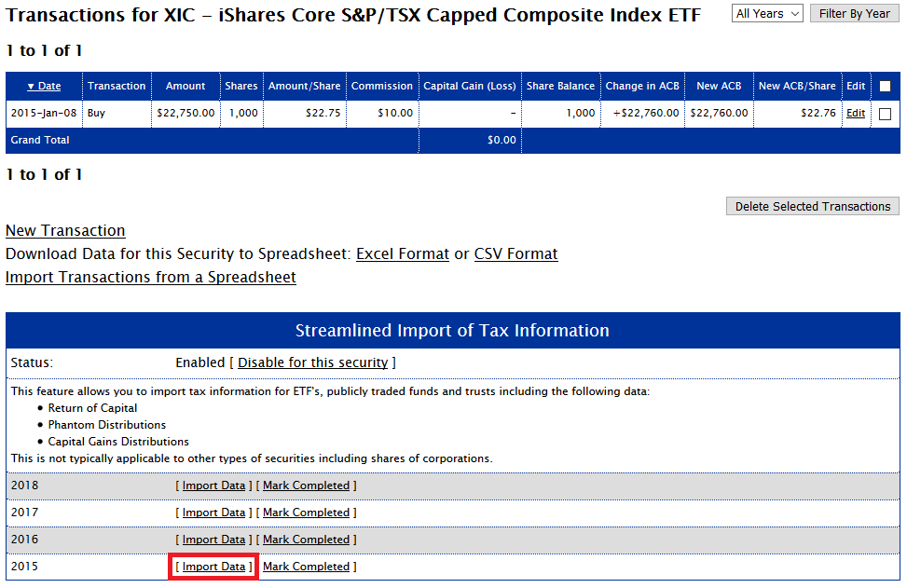Screen dimensions: 907x588
Task: Open the New Transaction link
Action: click(65, 231)
